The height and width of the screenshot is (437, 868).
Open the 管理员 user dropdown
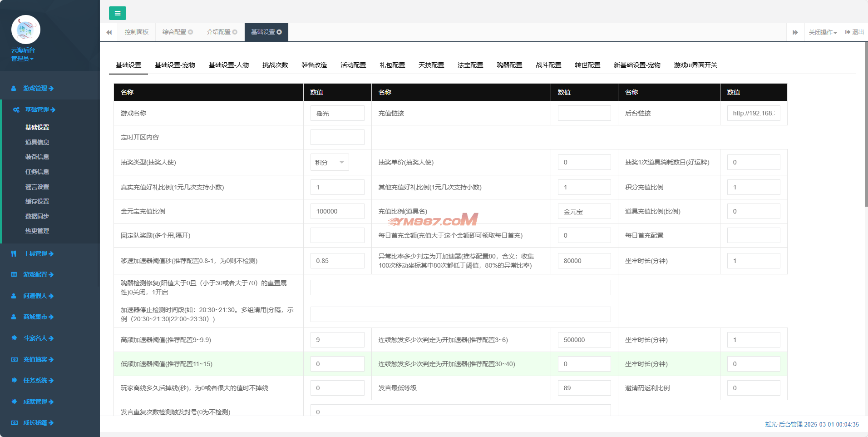(22, 59)
